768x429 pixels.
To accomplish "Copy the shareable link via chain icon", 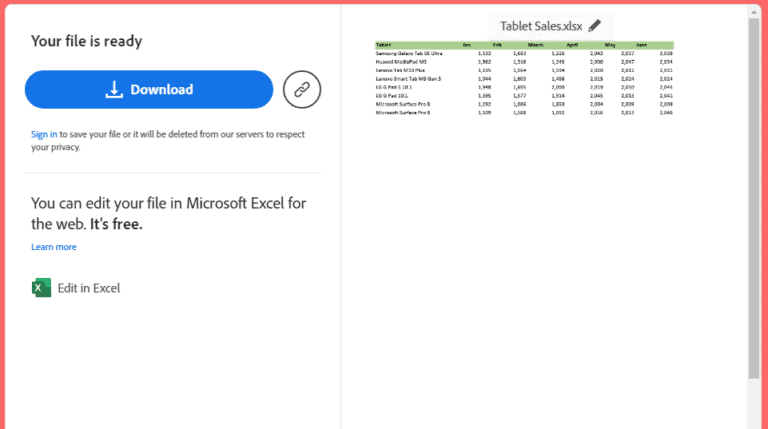I will [x=302, y=90].
